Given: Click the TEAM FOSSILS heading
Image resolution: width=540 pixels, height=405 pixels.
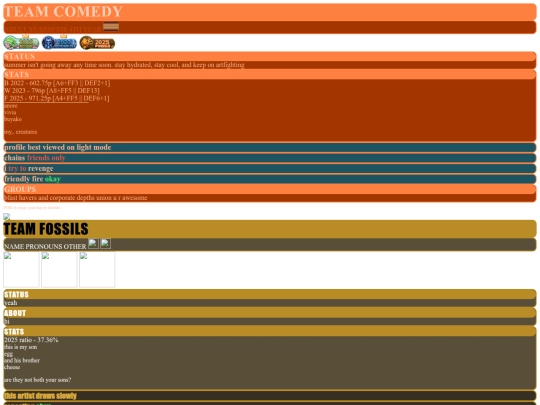Looking at the screenshot, I should pos(46,229).
